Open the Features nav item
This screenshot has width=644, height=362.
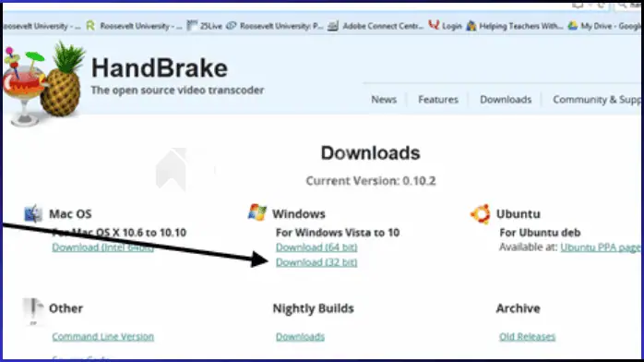[438, 100]
